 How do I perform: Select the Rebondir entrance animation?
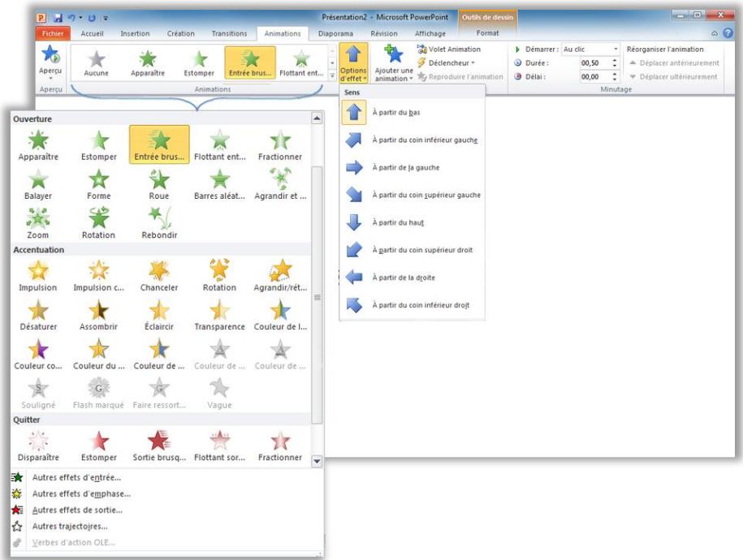pyautogui.click(x=159, y=224)
